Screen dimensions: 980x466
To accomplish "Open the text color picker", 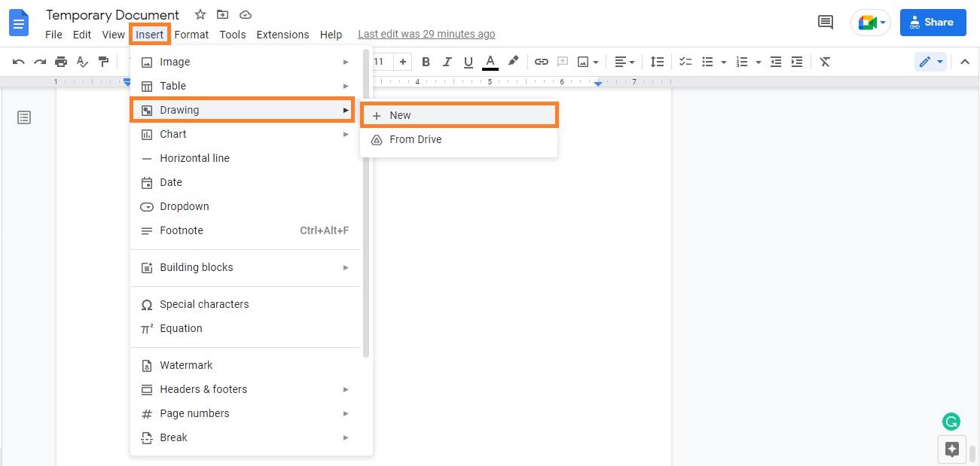I will pos(490,62).
